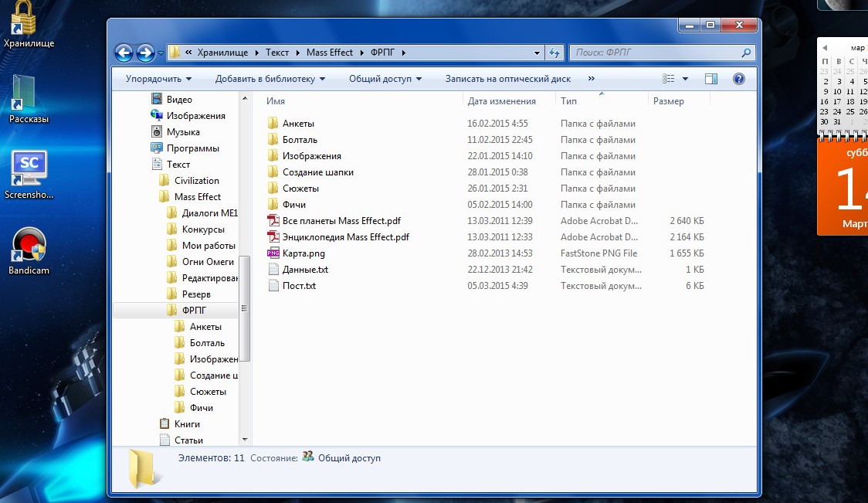Select the Screenshot SC desktop shortcut

tap(29, 175)
